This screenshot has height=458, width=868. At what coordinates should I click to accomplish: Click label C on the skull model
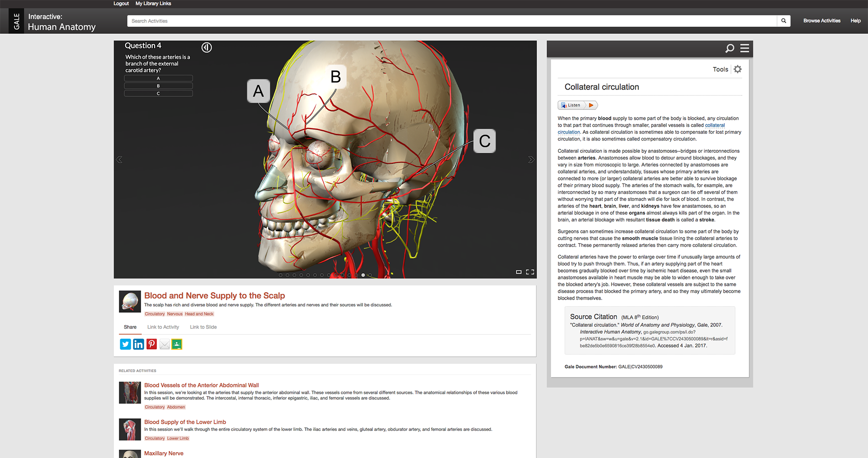[485, 141]
